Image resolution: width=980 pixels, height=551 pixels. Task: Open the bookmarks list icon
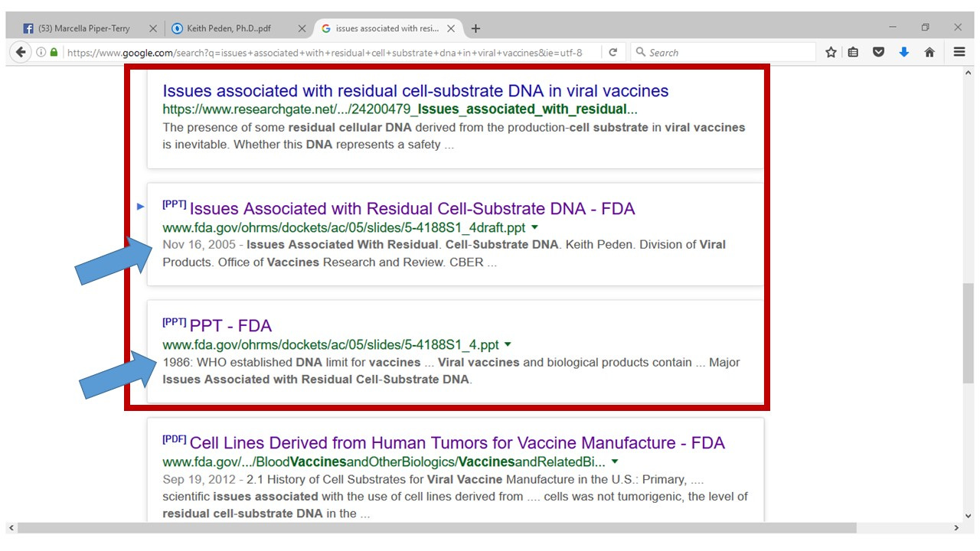pos(853,52)
